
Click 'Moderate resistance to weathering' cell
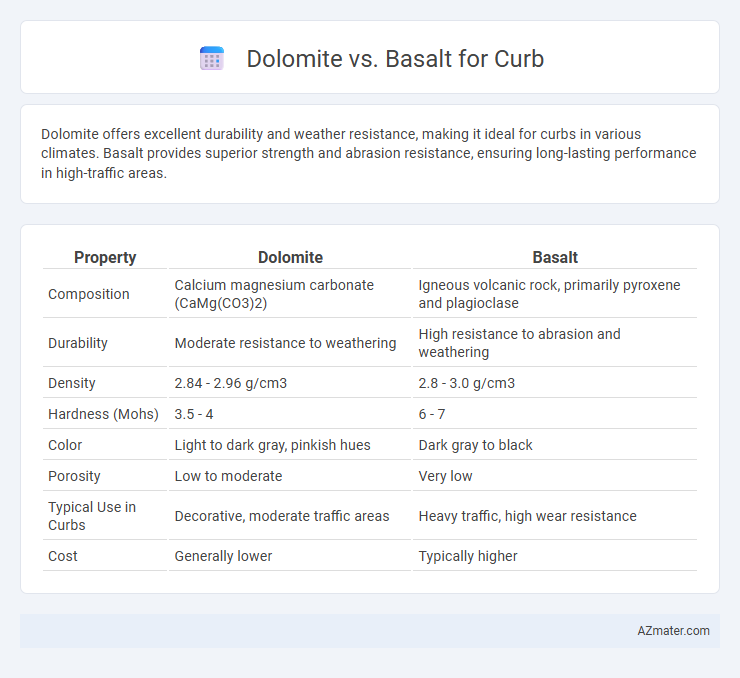285,343
